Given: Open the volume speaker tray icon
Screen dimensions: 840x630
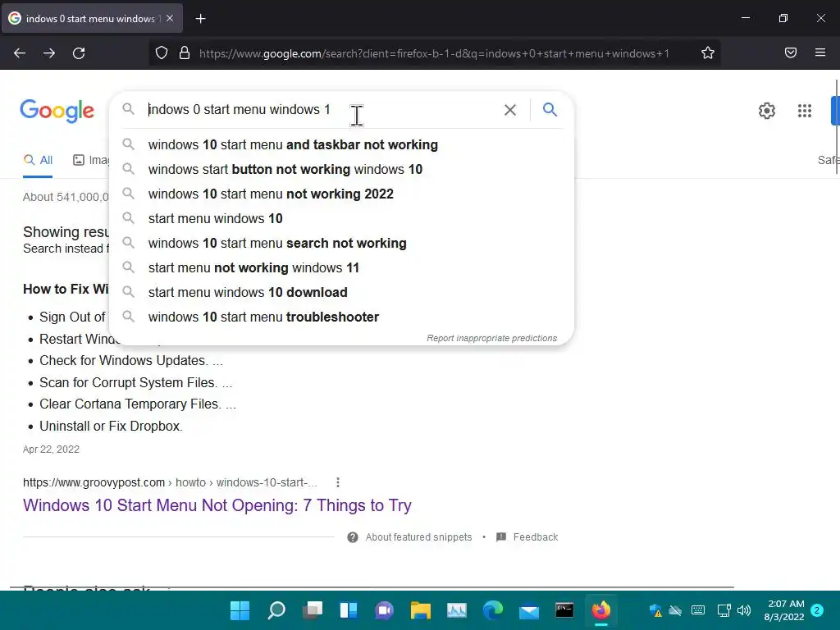Looking at the screenshot, I should [x=743, y=610].
